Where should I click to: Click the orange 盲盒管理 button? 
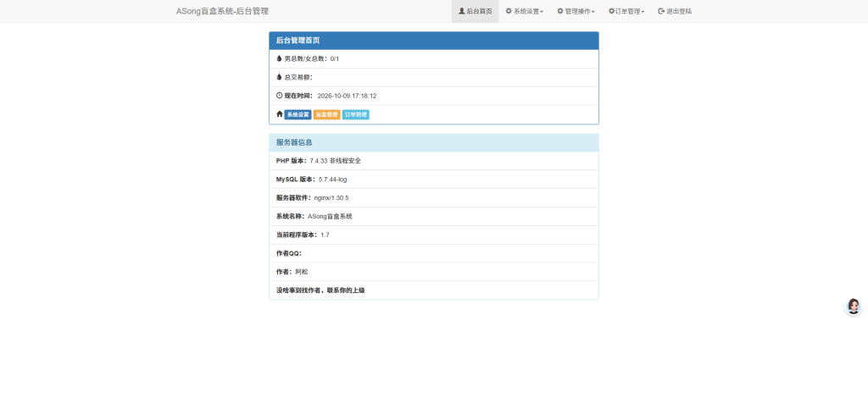[326, 114]
